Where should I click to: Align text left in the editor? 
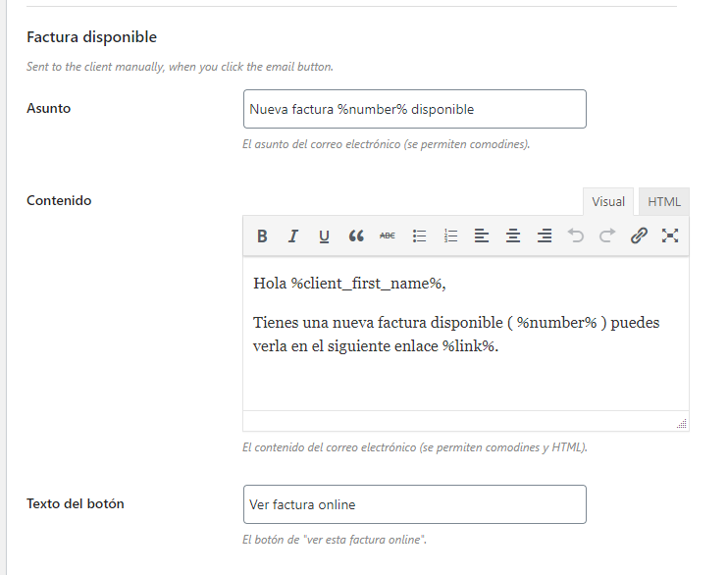pos(482,235)
